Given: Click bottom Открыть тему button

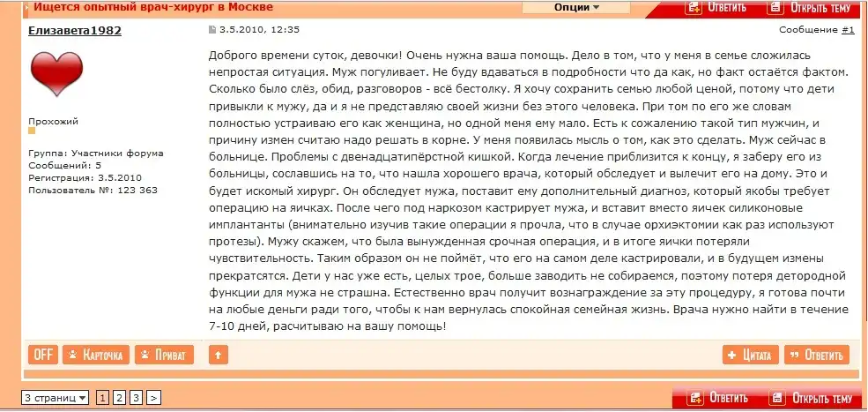Looking at the screenshot, I should (812, 398).
